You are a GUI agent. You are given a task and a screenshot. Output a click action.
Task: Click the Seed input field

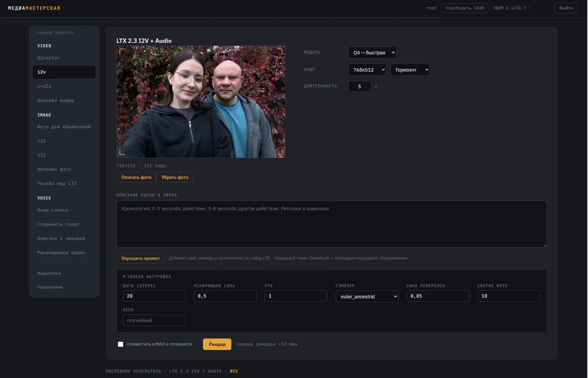click(154, 320)
